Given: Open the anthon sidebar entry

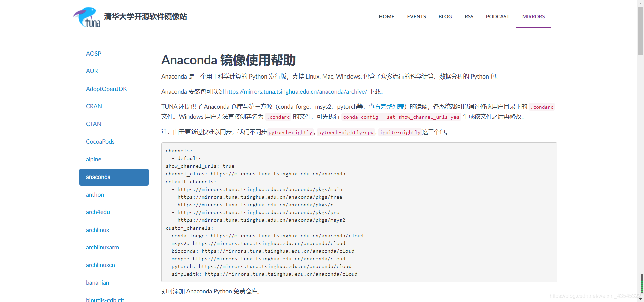Looking at the screenshot, I should point(95,195).
